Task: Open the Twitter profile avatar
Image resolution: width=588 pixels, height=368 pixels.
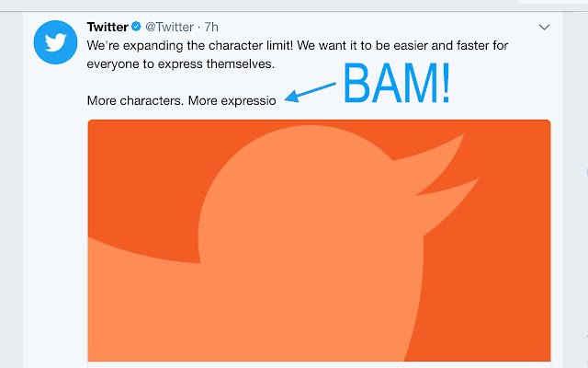Action: 55,42
